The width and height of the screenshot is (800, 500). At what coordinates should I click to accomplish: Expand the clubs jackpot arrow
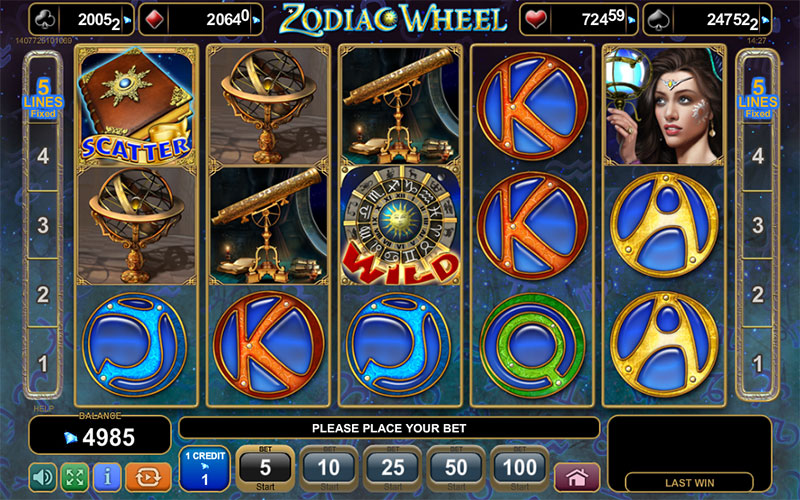128,20
